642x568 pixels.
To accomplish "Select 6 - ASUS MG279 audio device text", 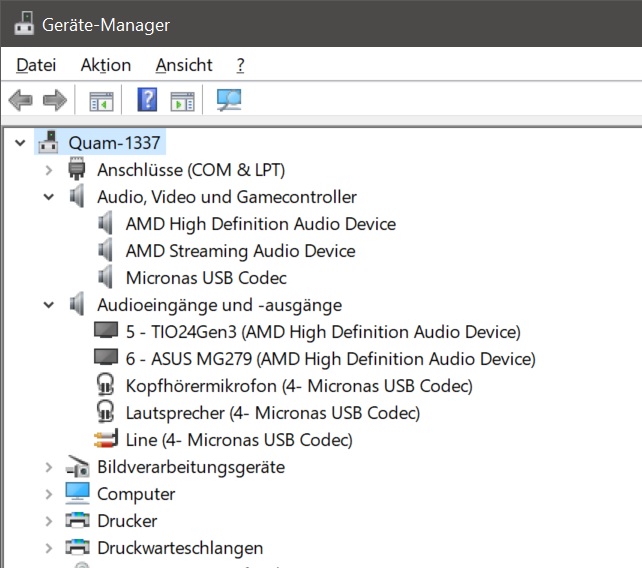I will [x=330, y=359].
